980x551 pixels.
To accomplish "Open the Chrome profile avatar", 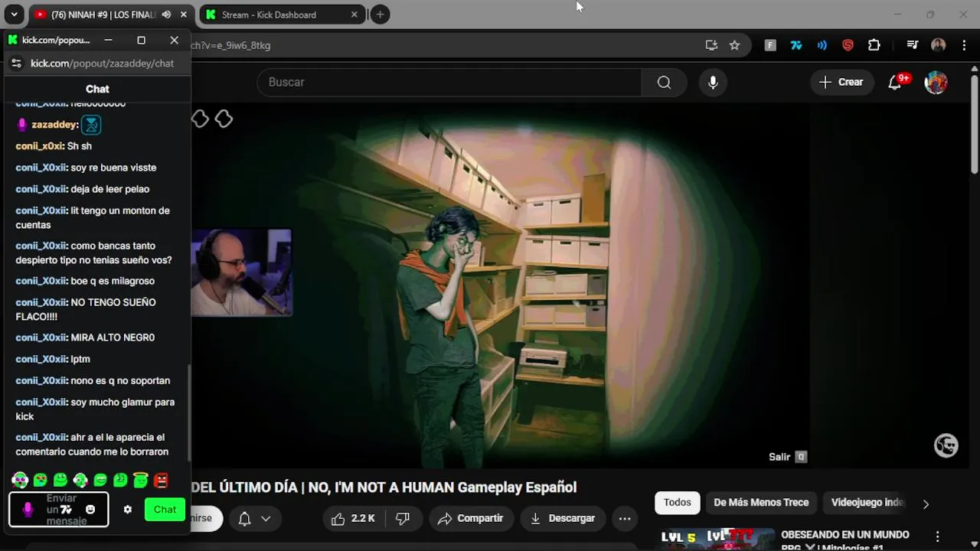I will click(x=938, y=45).
